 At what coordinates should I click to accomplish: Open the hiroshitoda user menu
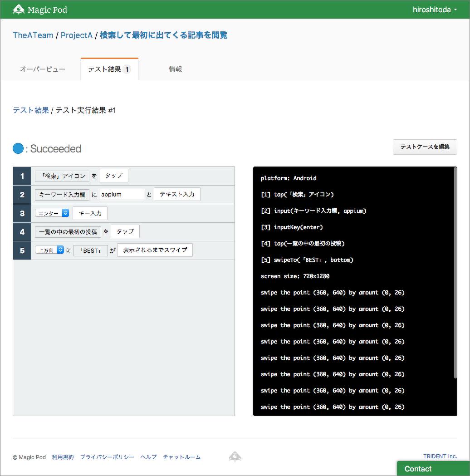click(x=435, y=10)
